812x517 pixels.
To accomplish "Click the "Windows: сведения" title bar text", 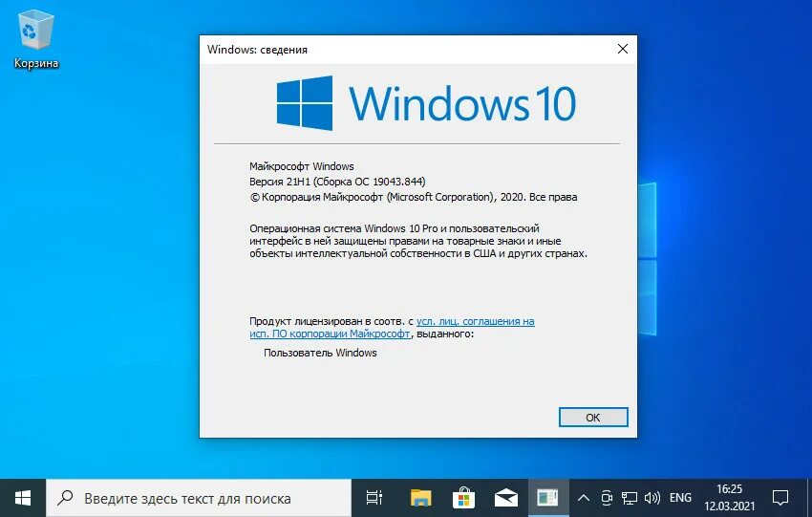I will coord(257,50).
